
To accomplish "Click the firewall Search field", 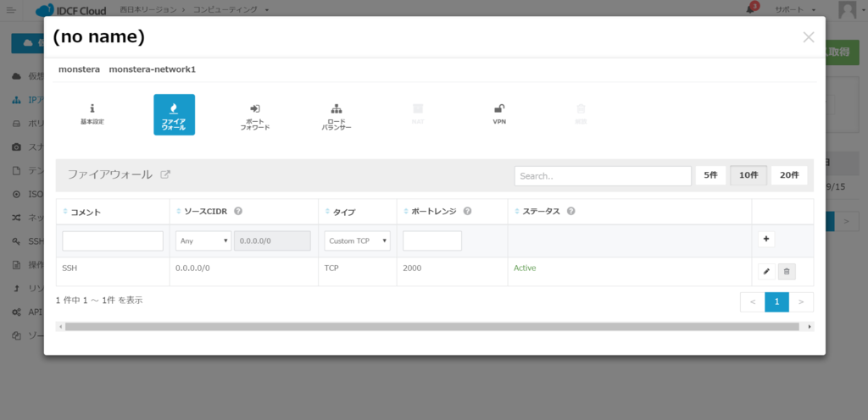I will [603, 176].
